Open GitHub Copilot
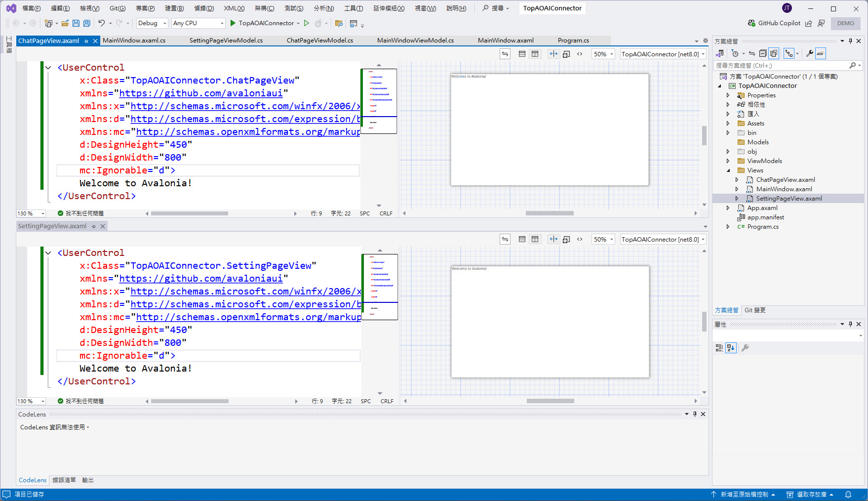 [x=774, y=23]
